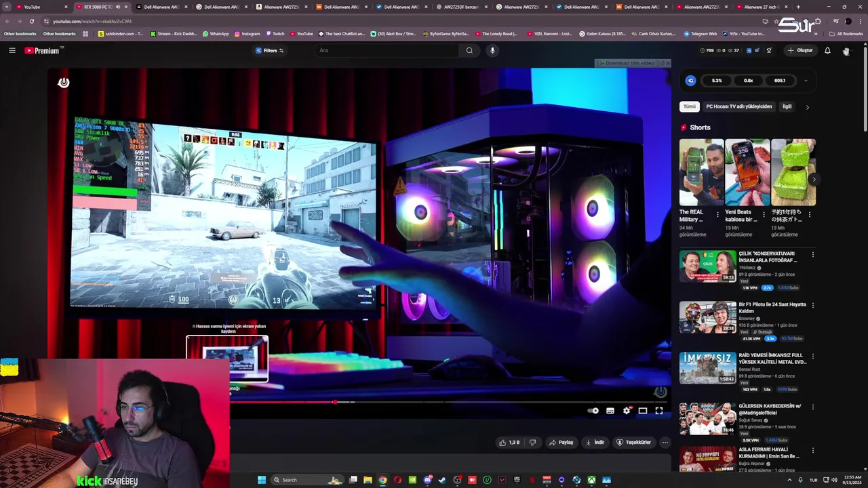The height and width of the screenshot is (488, 868).
Task: Open Chrome from the taskbar
Action: point(382,480)
